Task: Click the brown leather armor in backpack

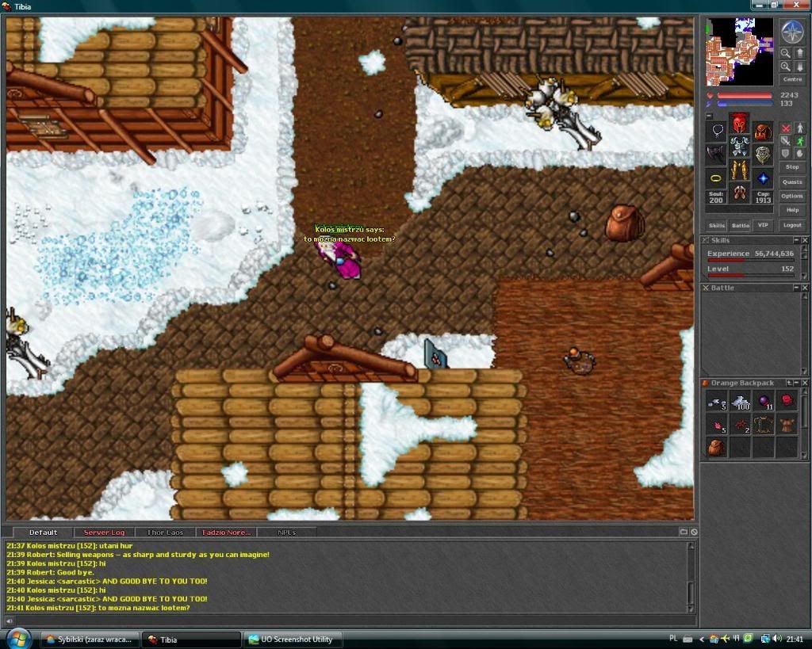Action: coord(787,425)
